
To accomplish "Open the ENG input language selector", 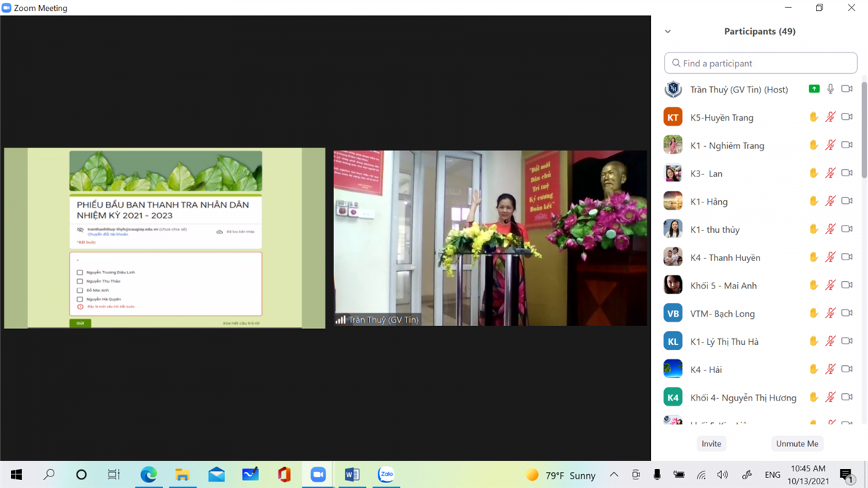I will point(773,475).
